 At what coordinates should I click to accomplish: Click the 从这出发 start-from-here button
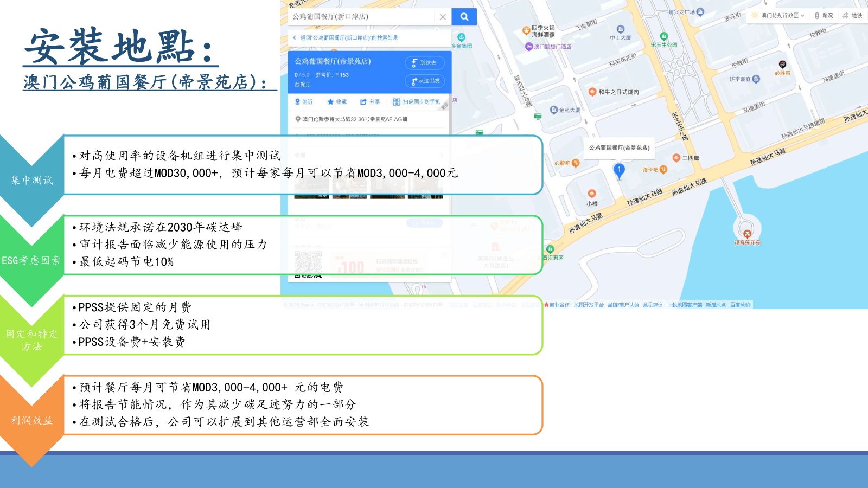click(x=425, y=81)
